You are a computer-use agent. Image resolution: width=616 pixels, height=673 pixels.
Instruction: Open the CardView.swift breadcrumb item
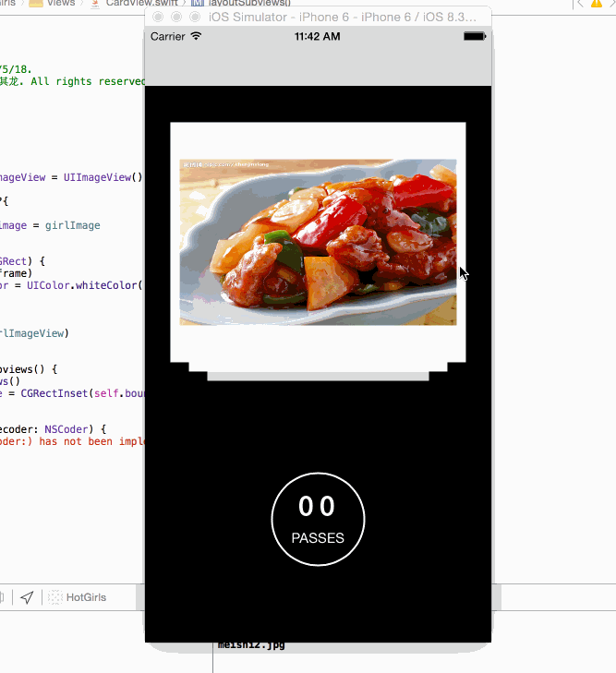pos(134,3)
